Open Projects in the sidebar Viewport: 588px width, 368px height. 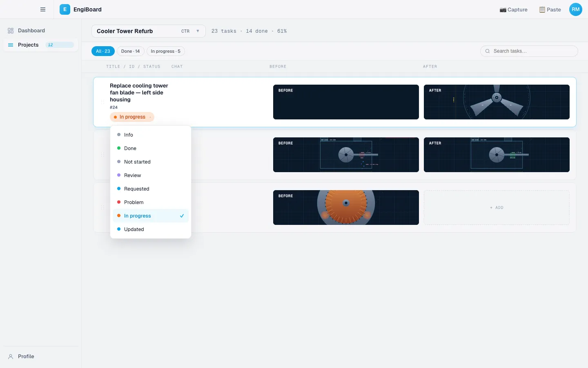[41, 45]
